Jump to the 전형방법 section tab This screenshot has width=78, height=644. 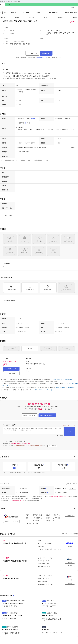[x=60, y=18]
